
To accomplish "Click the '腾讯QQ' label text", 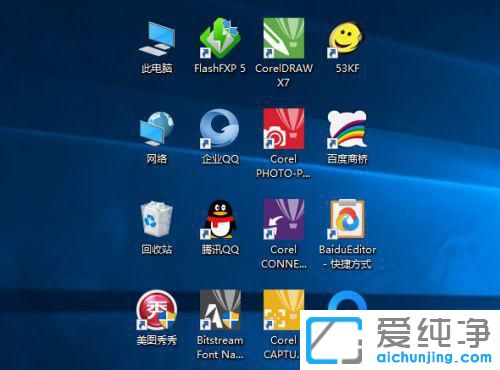I will click(x=220, y=249).
